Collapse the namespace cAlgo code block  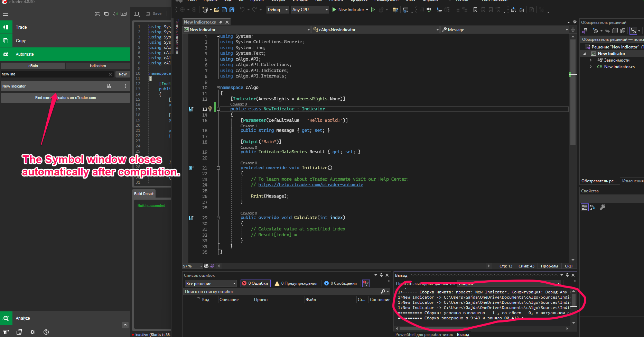(x=218, y=88)
